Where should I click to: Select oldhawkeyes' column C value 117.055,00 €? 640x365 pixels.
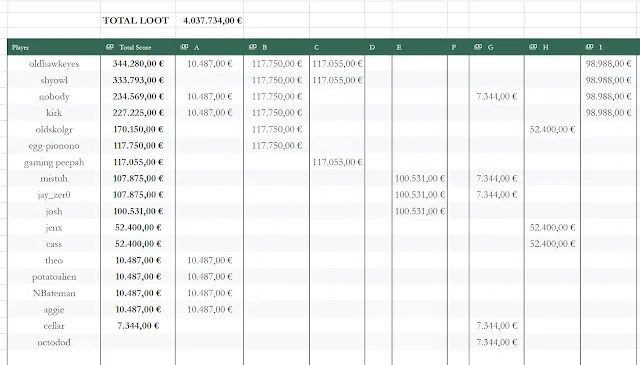(337, 64)
